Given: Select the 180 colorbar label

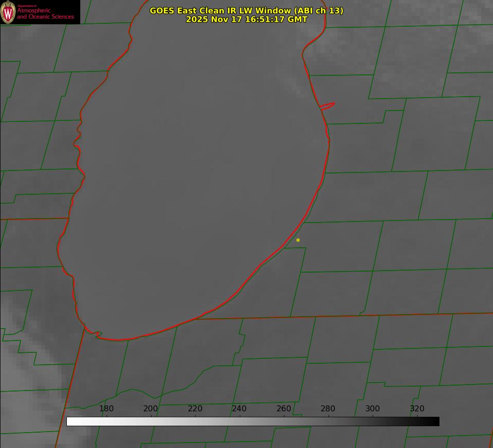Looking at the screenshot, I should pos(107,409).
